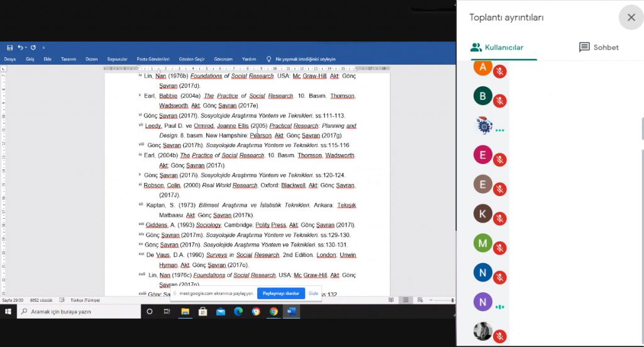Expand the undo history dropdown arrow
The height and width of the screenshot is (347, 644).
click(26, 48)
